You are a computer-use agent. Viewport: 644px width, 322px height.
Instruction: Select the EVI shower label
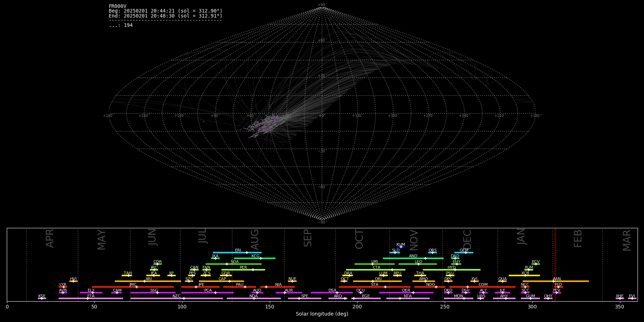pos(632,296)
